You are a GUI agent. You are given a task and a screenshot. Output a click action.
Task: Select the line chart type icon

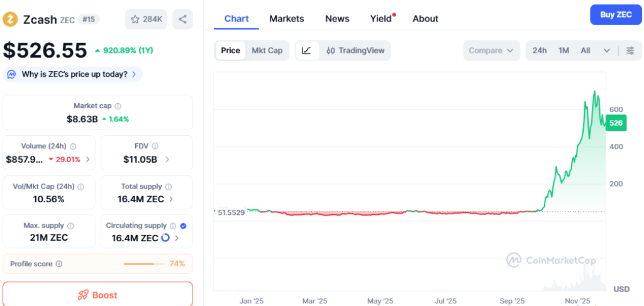[x=306, y=50]
